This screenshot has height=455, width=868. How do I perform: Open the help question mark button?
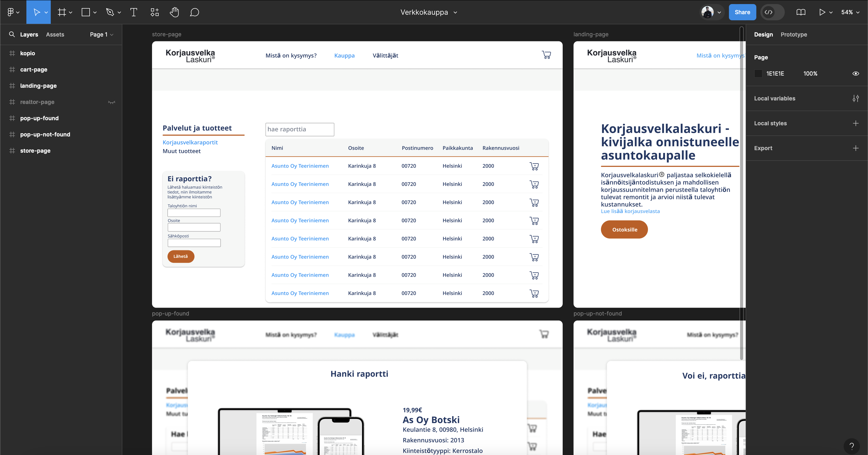852,446
